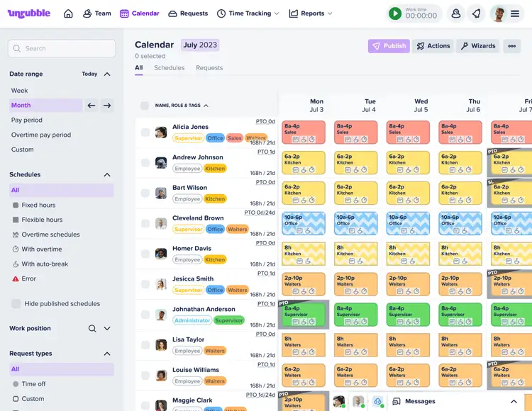Click Alicia Jones's red Sales shift on Jul 3
Screen dimensions: 532x411
coord(304,132)
